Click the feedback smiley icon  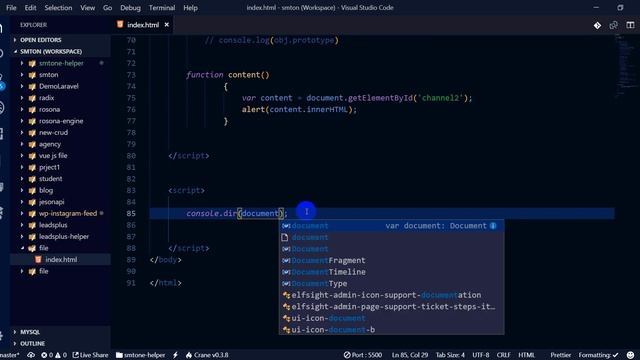pos(630,355)
